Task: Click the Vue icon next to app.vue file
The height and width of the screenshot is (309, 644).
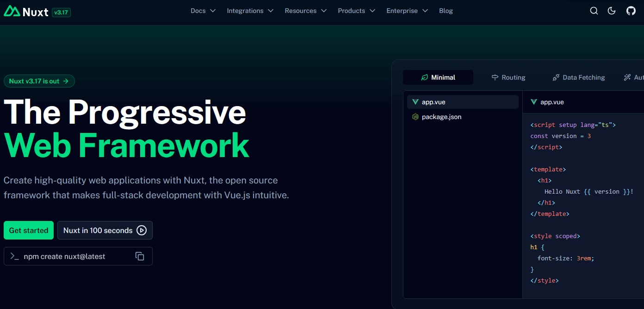Action: pos(415,102)
